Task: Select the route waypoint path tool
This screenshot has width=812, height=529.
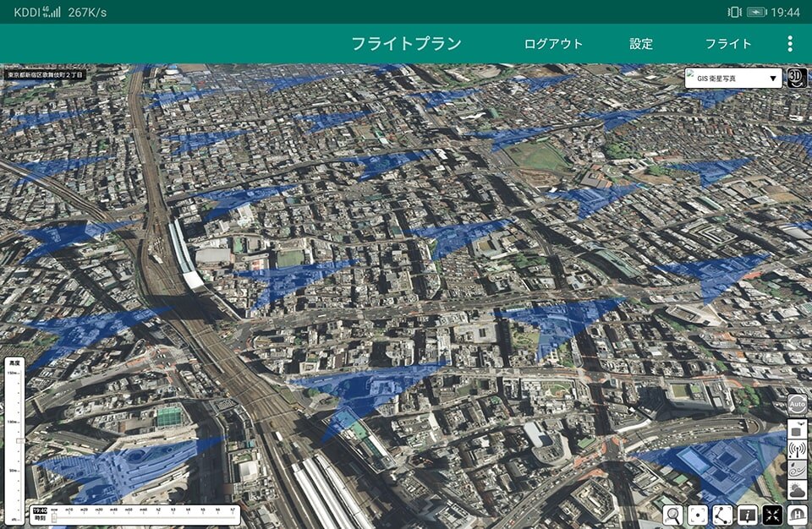Action: click(x=722, y=515)
